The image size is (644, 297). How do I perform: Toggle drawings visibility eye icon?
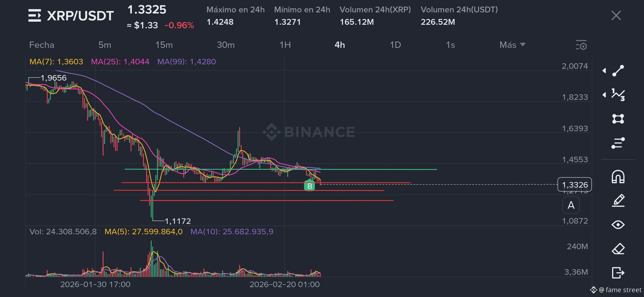618,225
